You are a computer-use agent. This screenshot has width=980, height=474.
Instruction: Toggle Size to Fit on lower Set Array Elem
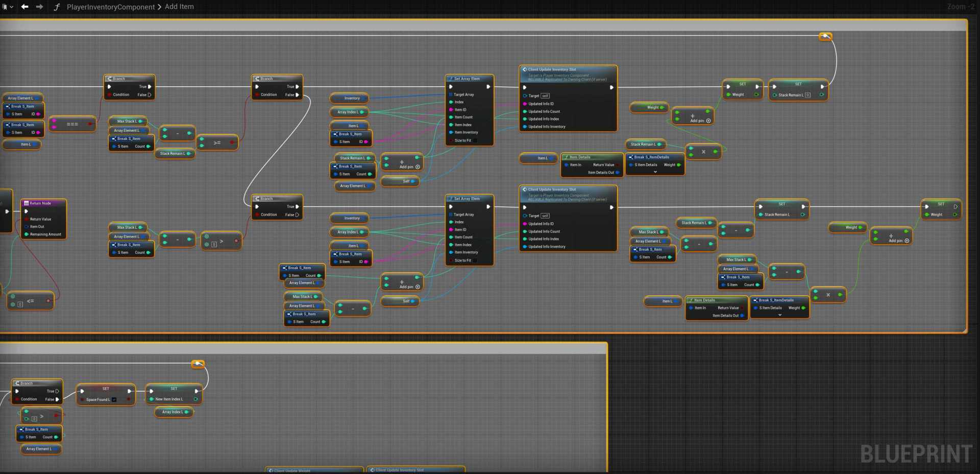(475, 260)
